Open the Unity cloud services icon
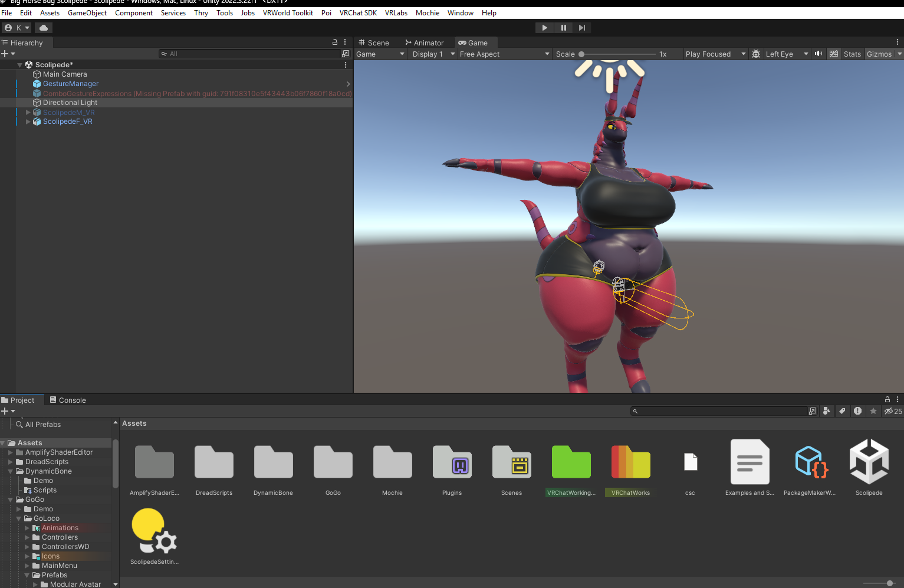Screen dimensions: 904x588 point(44,28)
